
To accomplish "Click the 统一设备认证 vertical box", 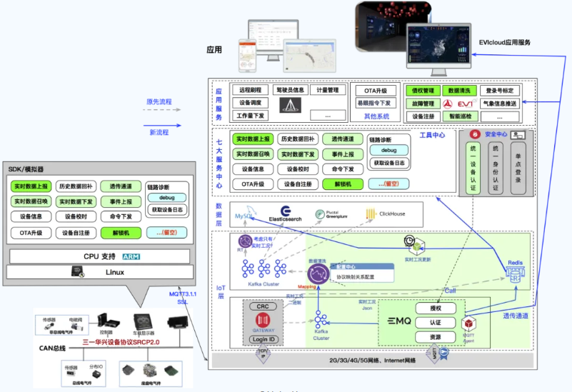I will pos(473,168).
